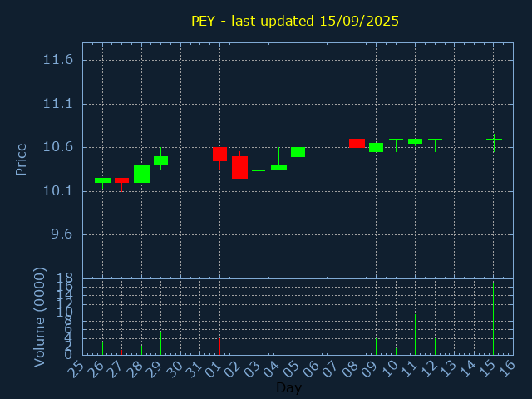The height and width of the screenshot is (399, 532).
Task: Click the green volume bar for day 09
Action: (376, 347)
